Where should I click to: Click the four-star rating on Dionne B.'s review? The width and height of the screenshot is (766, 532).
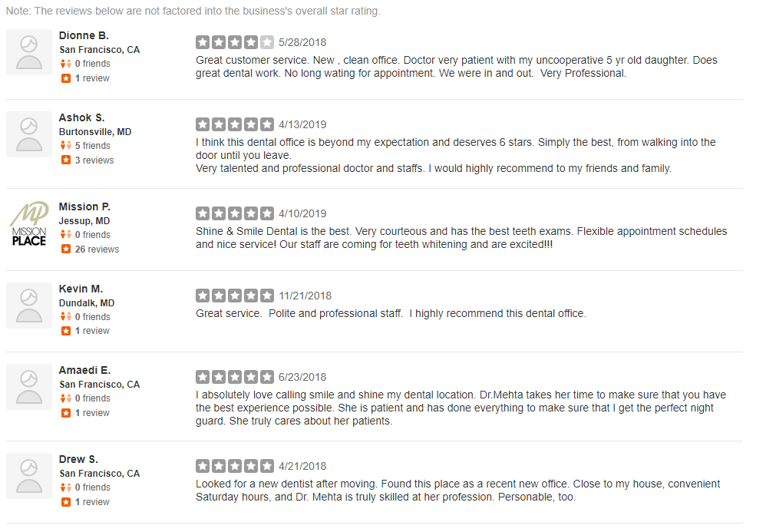click(235, 42)
